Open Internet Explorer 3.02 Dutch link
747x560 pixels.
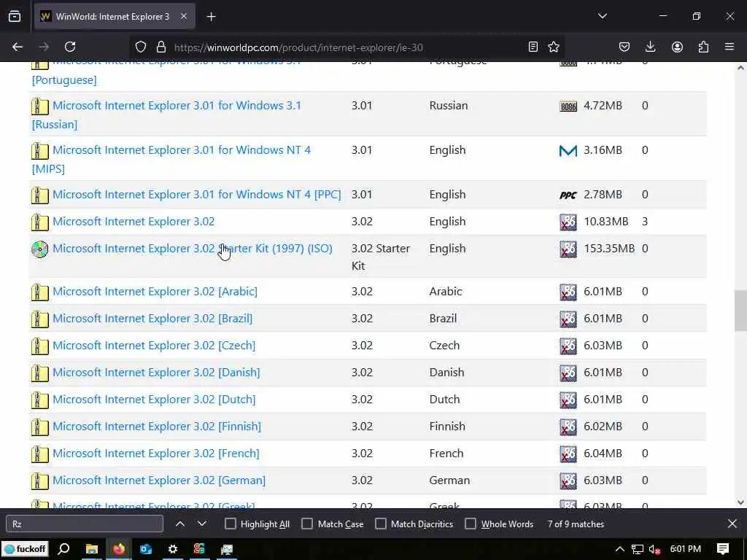tap(154, 399)
